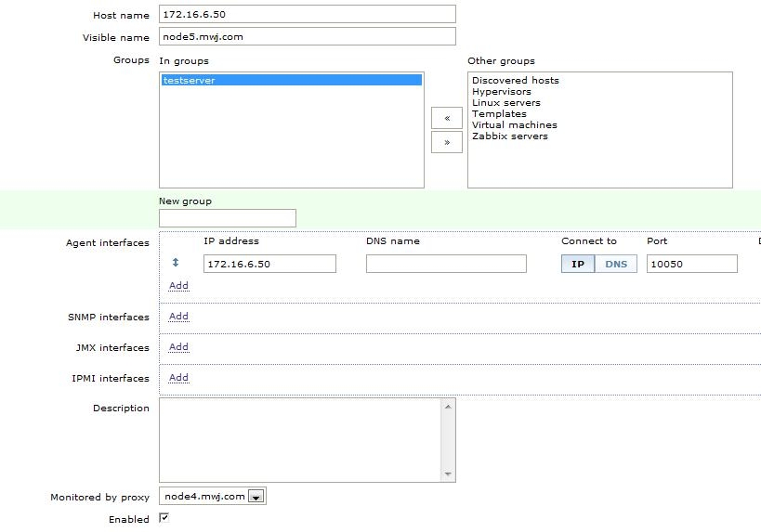Screen dimensions: 761x532
Task: Click the New group input field
Action: pyautogui.click(x=228, y=218)
